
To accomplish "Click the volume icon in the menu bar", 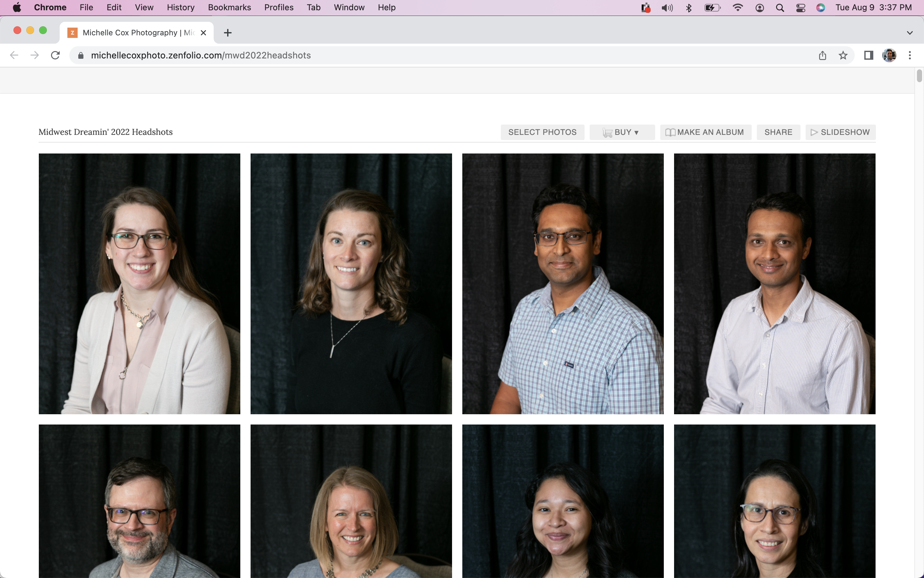I will click(x=667, y=8).
